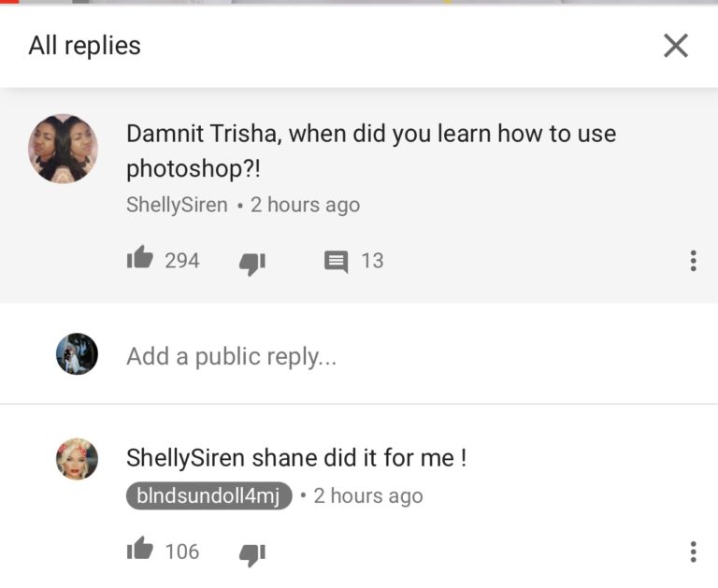Click the 106 likes count on reply

pos(182,552)
